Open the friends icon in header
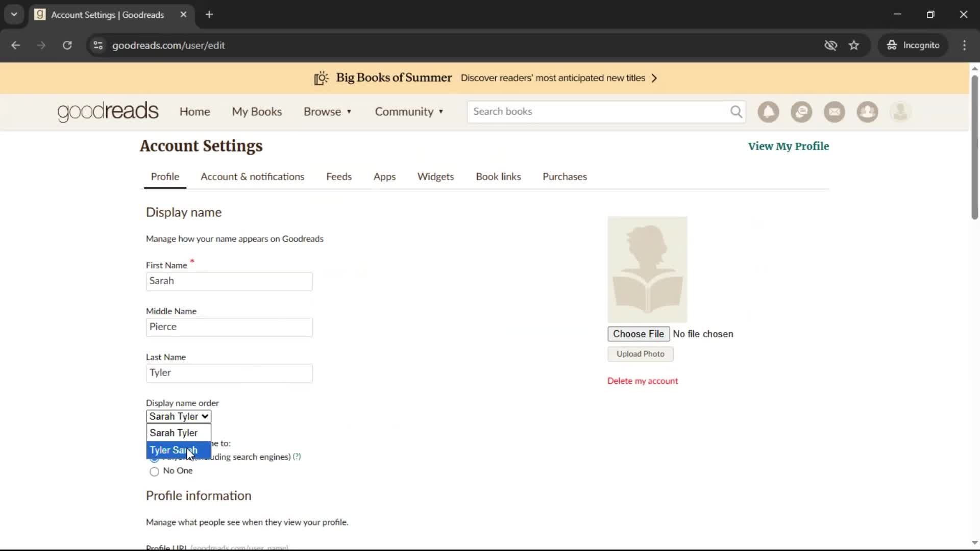This screenshot has width=980, height=551. [x=867, y=112]
